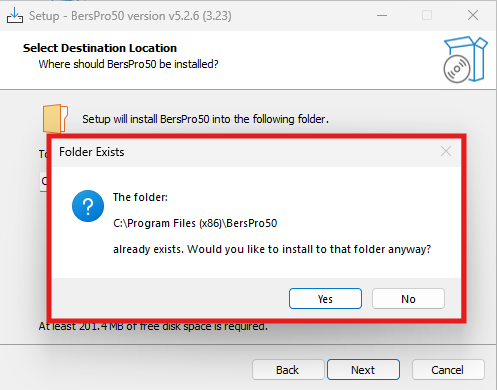The image size is (497, 390).
Task: Click the Setup window title text
Action: [130, 16]
